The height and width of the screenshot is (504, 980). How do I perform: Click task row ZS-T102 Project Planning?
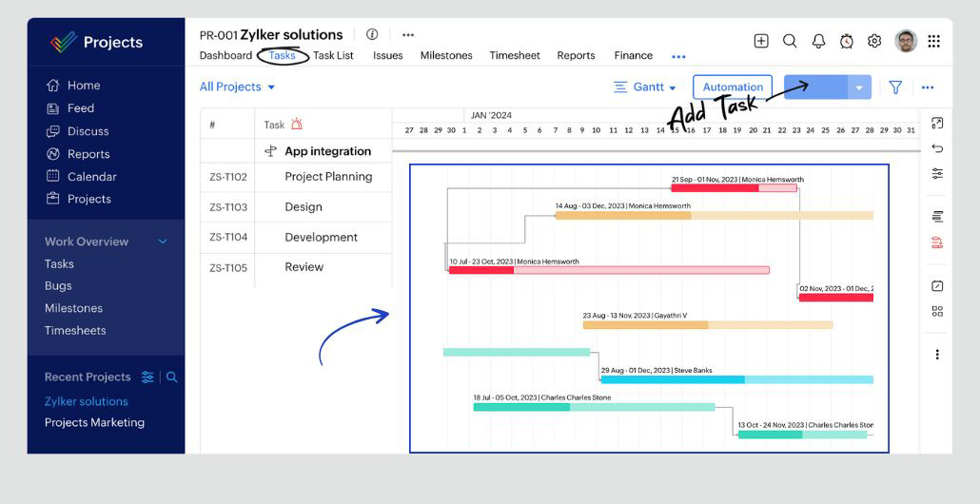[x=296, y=178]
